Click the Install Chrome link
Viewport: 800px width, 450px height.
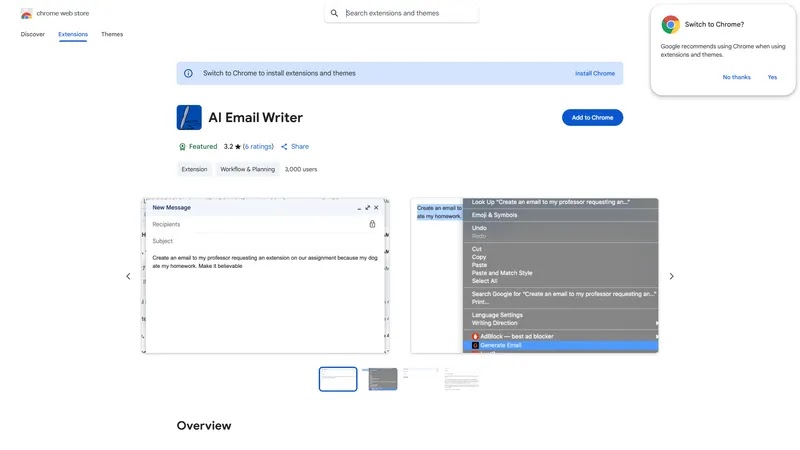pos(595,73)
